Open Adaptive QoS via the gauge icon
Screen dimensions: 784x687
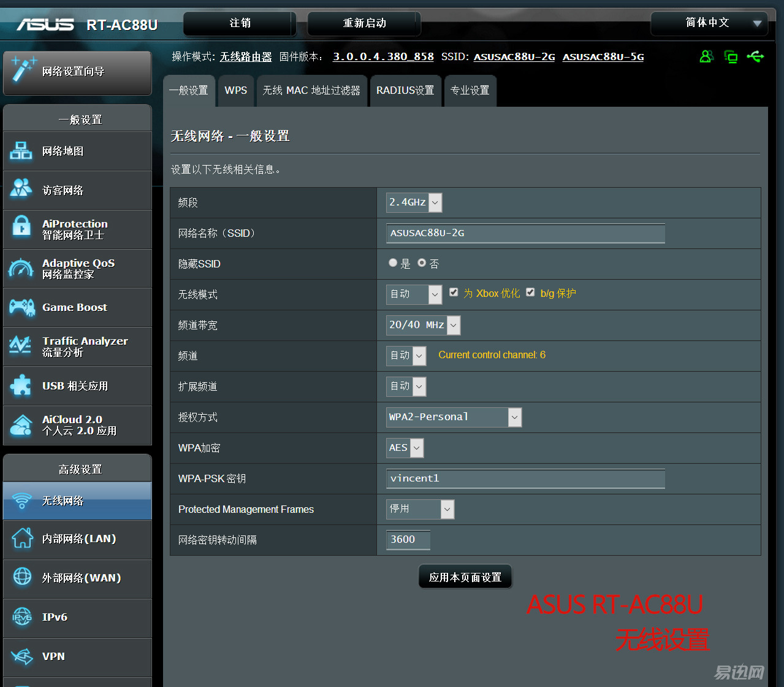21,268
